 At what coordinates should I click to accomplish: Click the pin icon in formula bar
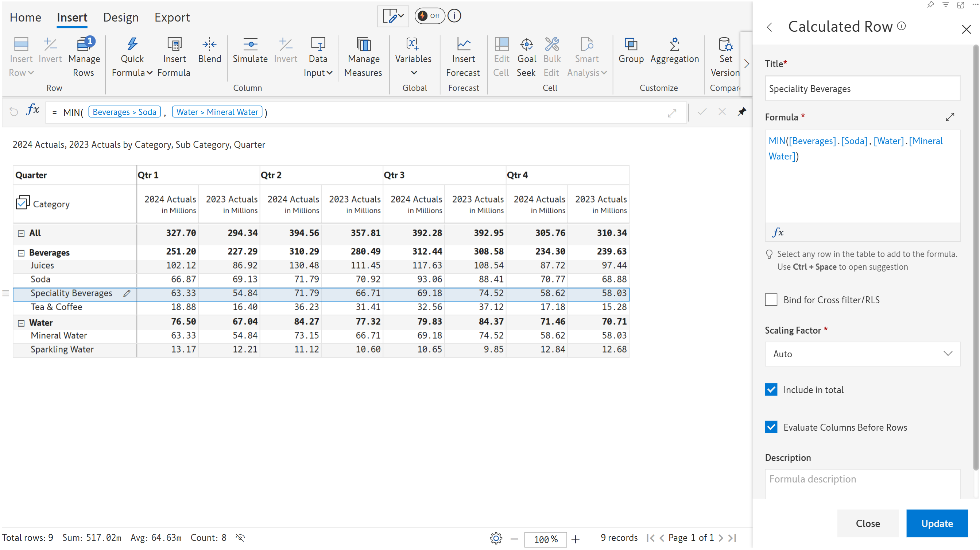pos(741,112)
